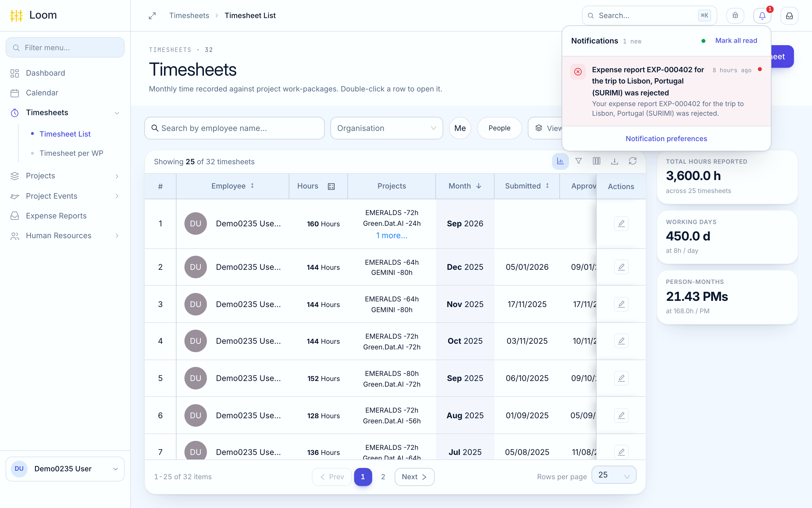Click the Filter menu input
Image resolution: width=812 pixels, height=508 pixels.
65,47
